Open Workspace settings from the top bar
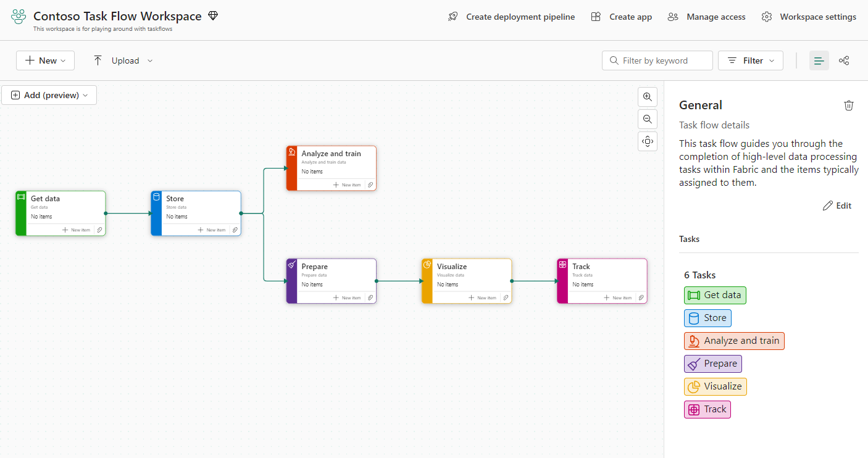868x458 pixels. coord(809,17)
